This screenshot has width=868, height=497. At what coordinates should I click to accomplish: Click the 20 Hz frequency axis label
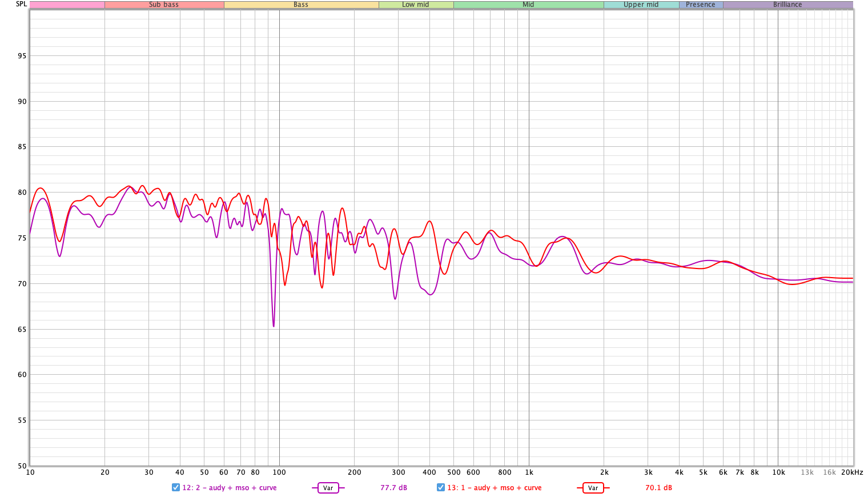[105, 472]
